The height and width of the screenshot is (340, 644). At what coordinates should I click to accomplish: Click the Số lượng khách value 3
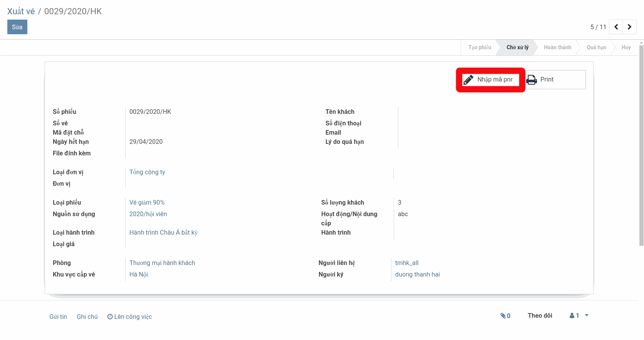(399, 202)
